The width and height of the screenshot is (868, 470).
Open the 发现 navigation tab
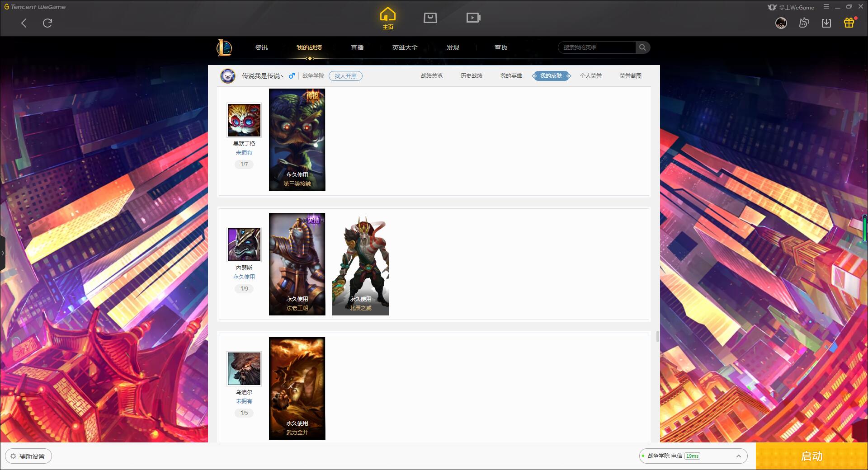point(453,47)
